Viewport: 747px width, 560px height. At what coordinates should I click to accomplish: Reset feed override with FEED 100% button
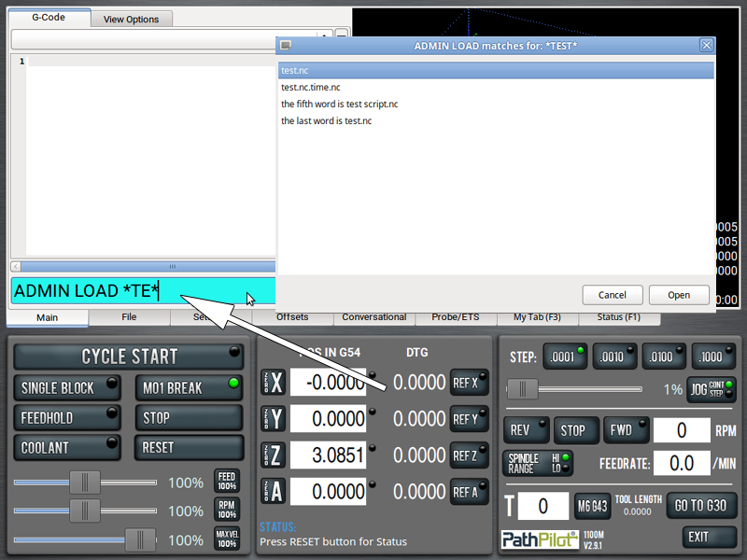pyautogui.click(x=227, y=482)
